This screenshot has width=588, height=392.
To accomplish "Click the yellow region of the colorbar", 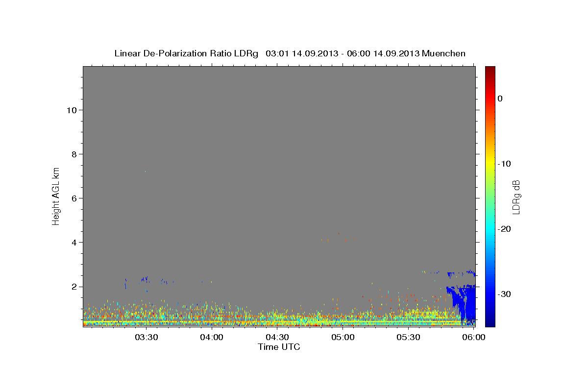I will pyautogui.click(x=490, y=162).
